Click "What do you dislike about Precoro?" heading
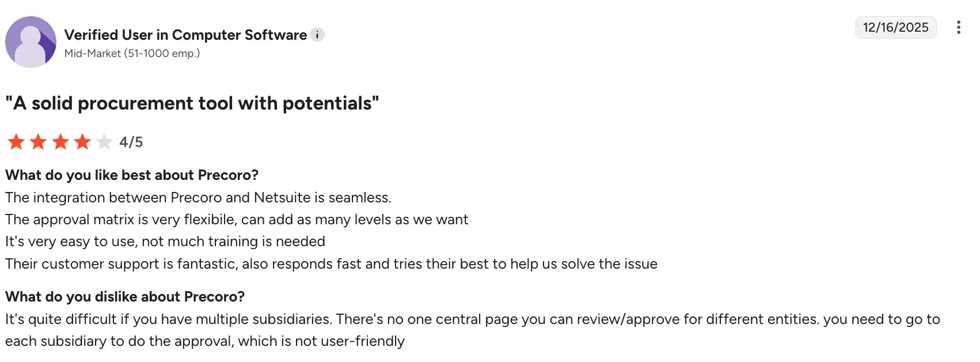980x362 pixels. [125, 297]
